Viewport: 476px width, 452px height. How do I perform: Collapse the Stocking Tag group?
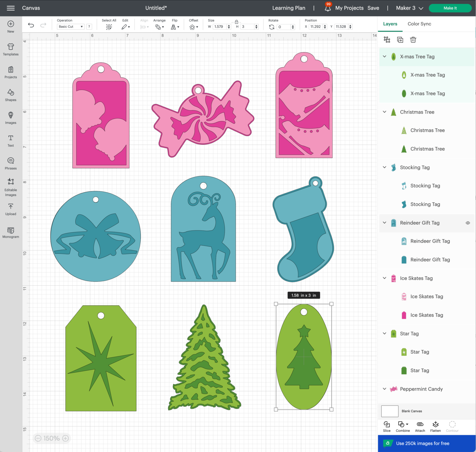(x=384, y=167)
